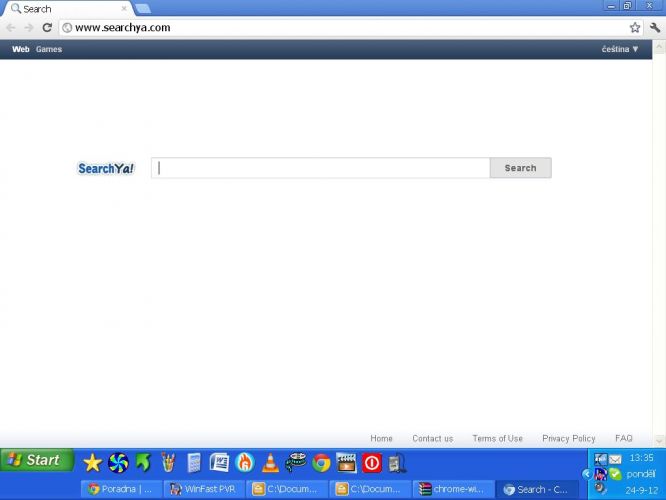Click mail envelope tray icon
Image resolution: width=666 pixels, height=500 pixels.
[x=615, y=459]
